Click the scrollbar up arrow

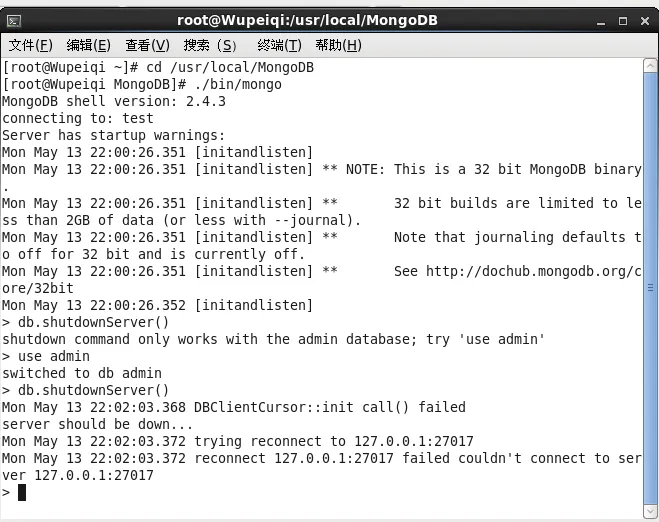(650, 66)
